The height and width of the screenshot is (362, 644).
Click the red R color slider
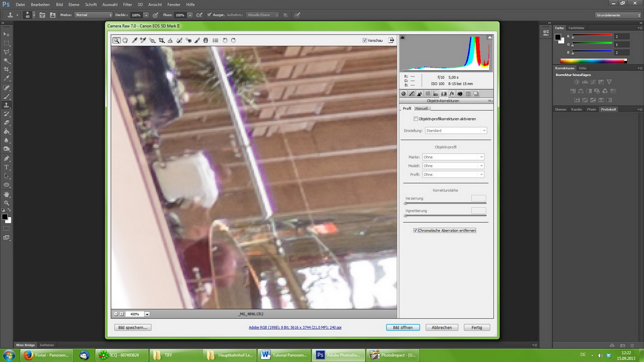[x=592, y=36]
